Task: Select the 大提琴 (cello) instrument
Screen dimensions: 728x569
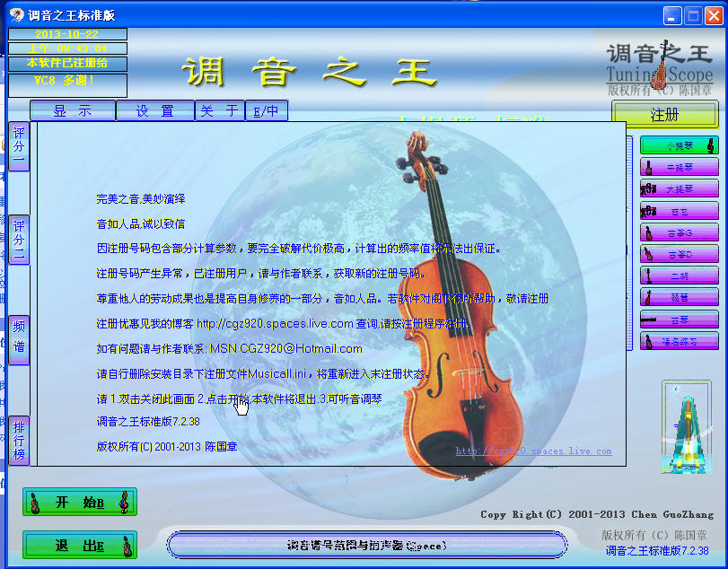Action: (680, 189)
